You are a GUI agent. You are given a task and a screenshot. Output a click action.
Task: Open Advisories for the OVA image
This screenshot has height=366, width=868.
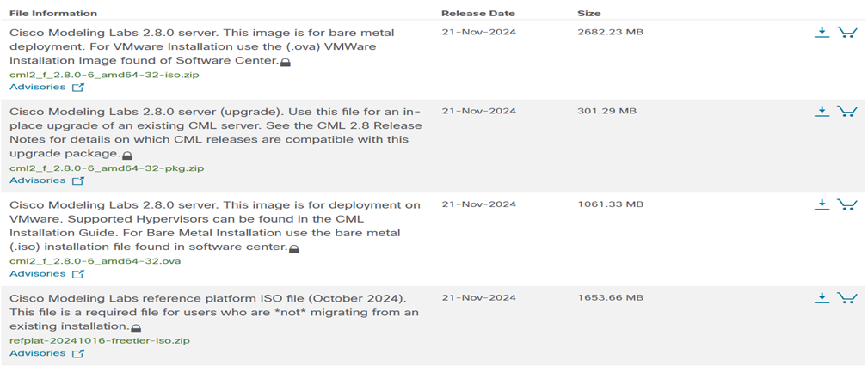(46, 274)
